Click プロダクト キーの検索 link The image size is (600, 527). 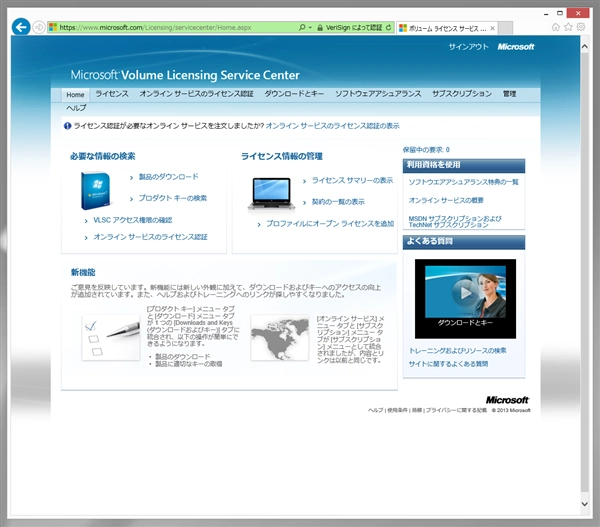coord(173,198)
